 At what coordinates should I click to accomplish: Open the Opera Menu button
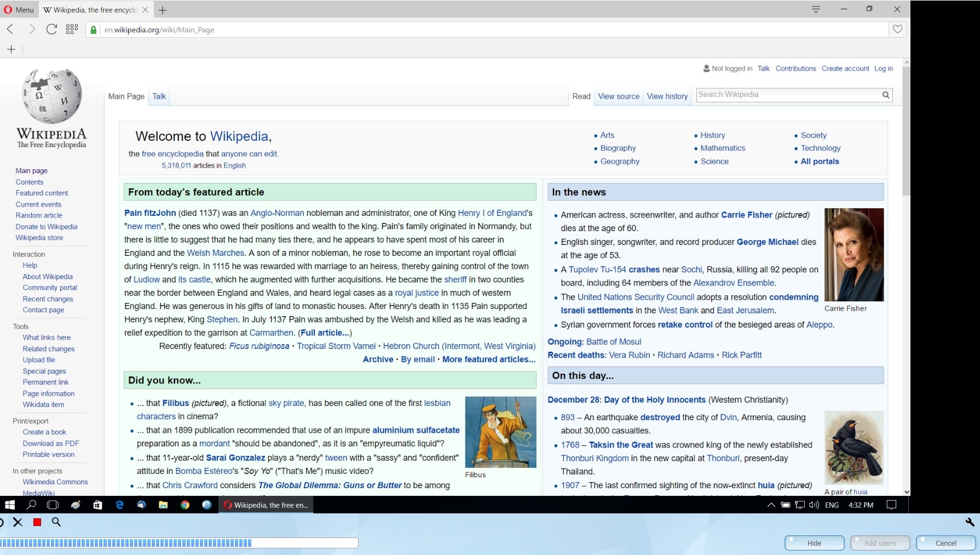tap(19, 9)
